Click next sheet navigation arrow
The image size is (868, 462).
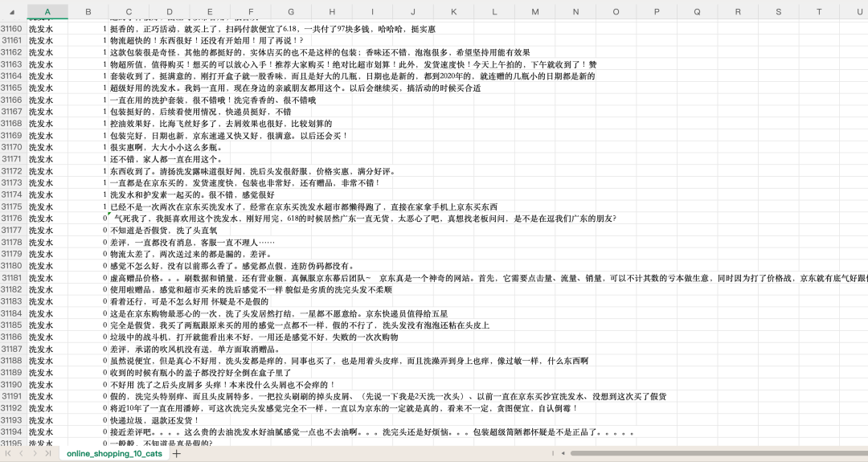coord(35,453)
